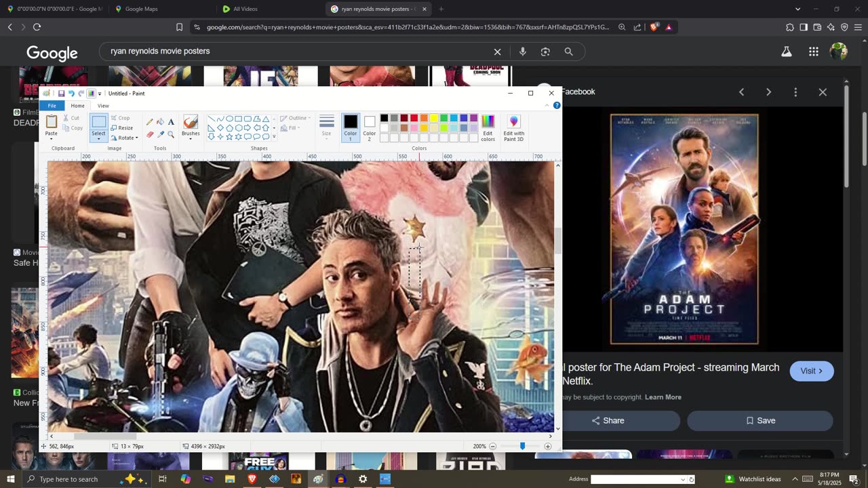
Task: Open more options in image preview panel
Action: click(795, 92)
